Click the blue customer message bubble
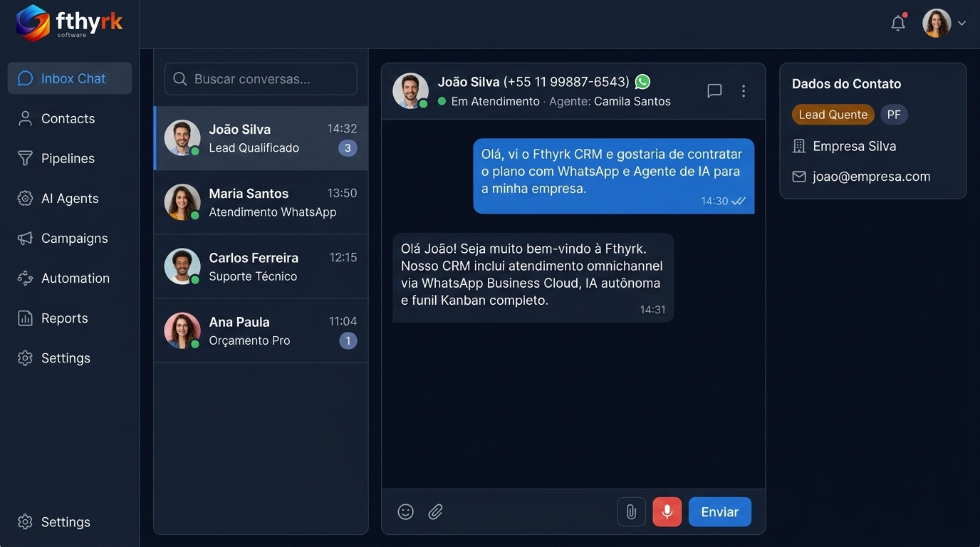 (x=614, y=176)
